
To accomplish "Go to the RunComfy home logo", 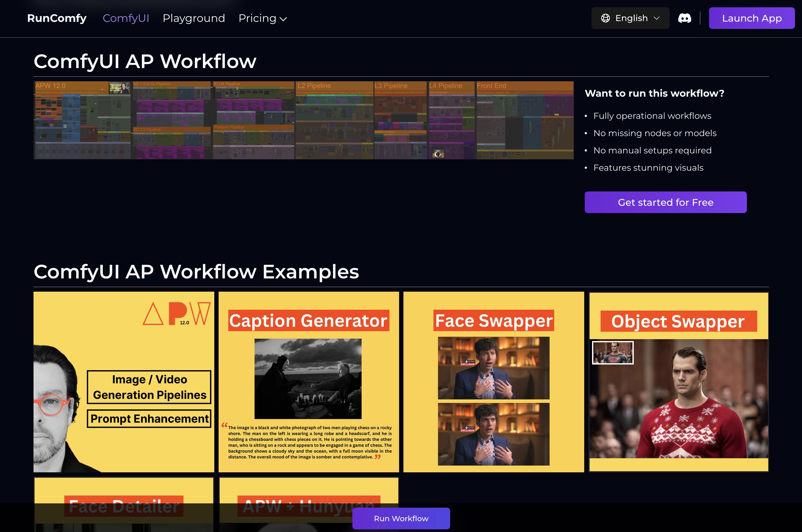I will pyautogui.click(x=57, y=18).
